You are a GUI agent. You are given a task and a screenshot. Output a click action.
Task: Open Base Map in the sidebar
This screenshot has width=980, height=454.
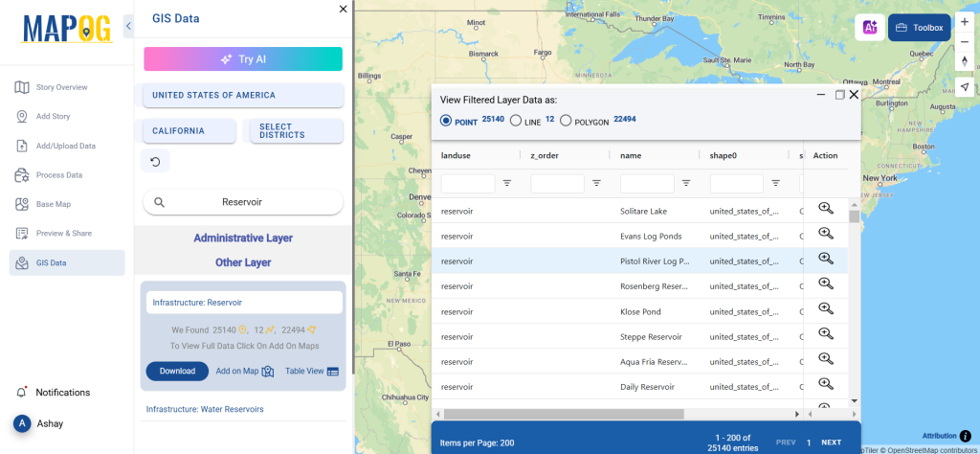tap(55, 204)
